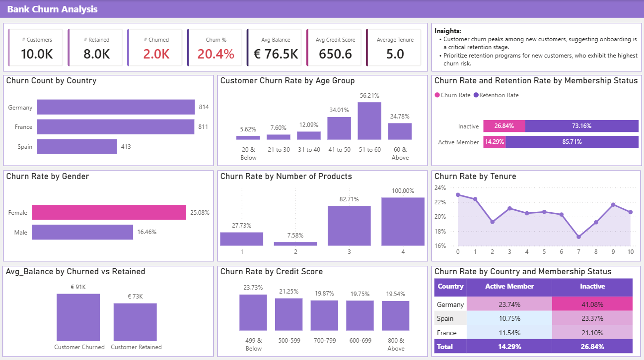Image resolution: width=644 pixels, height=360 pixels.
Task: Click the Avg Balance KPI card
Action: [x=275, y=48]
